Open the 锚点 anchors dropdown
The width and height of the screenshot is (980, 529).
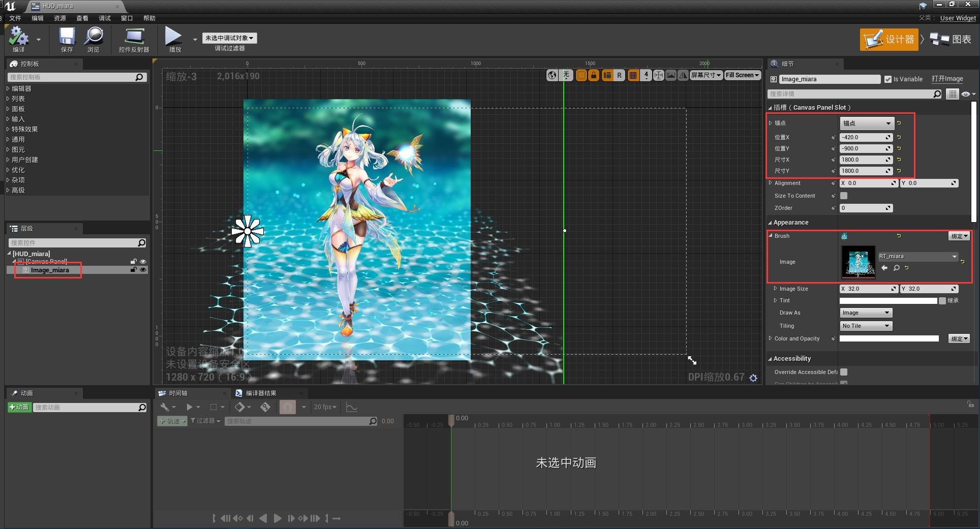[867, 123]
